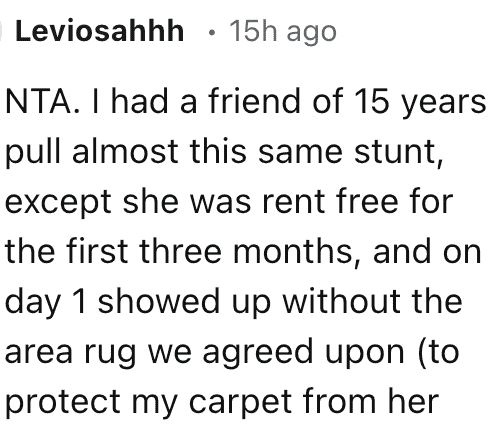Click the text 'area rug we agreed upon'
Screen dimensions: 495x427
[x=205, y=352]
